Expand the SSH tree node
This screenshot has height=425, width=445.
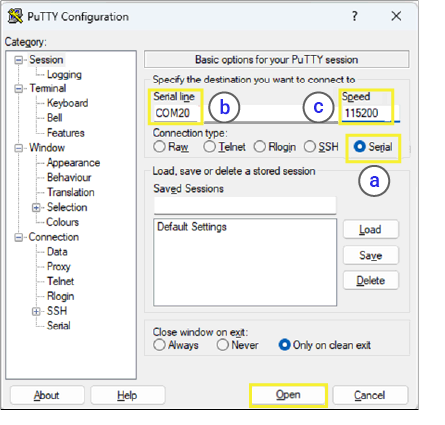pos(36,311)
